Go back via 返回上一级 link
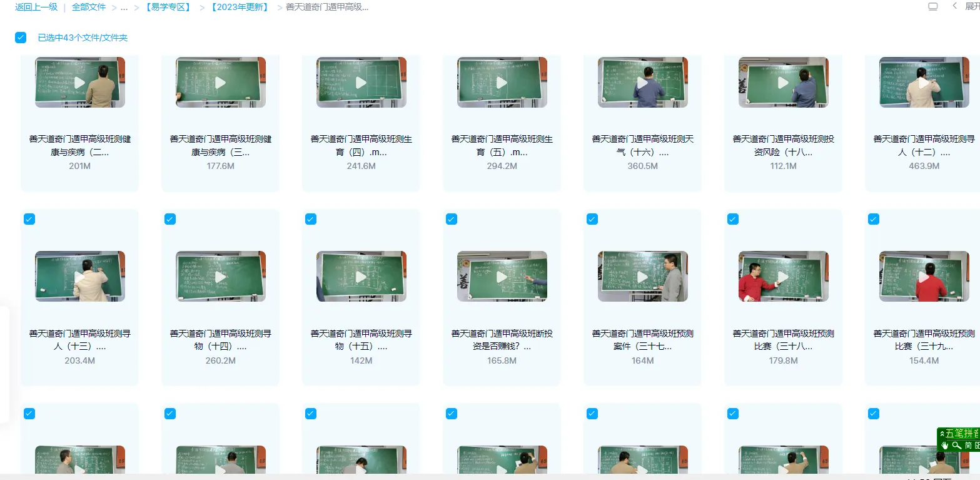980x480 pixels. click(36, 7)
